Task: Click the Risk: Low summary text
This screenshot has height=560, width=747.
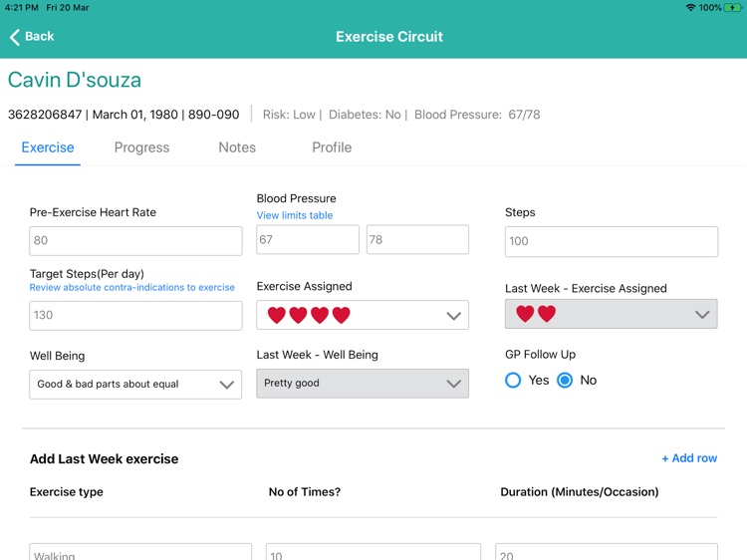Action: (x=289, y=115)
